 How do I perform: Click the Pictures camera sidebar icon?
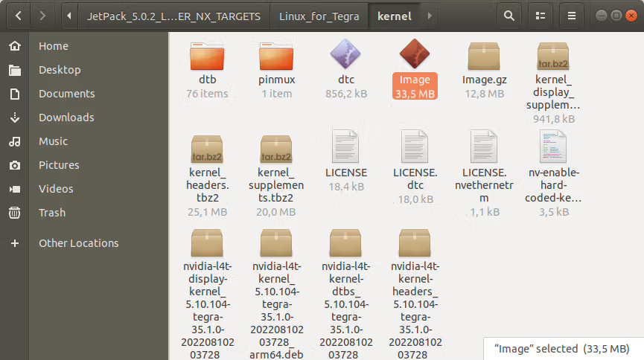(x=15, y=165)
